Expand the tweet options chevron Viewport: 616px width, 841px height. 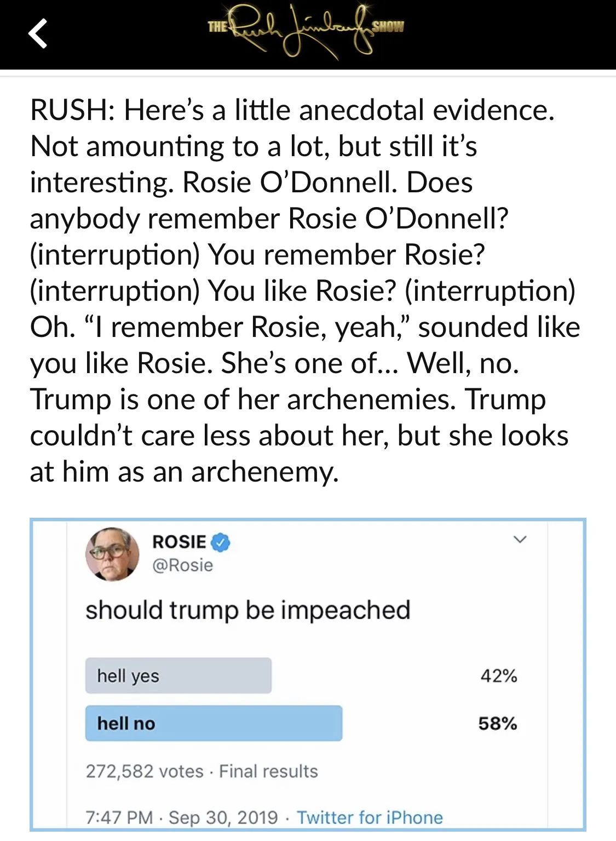click(x=520, y=540)
